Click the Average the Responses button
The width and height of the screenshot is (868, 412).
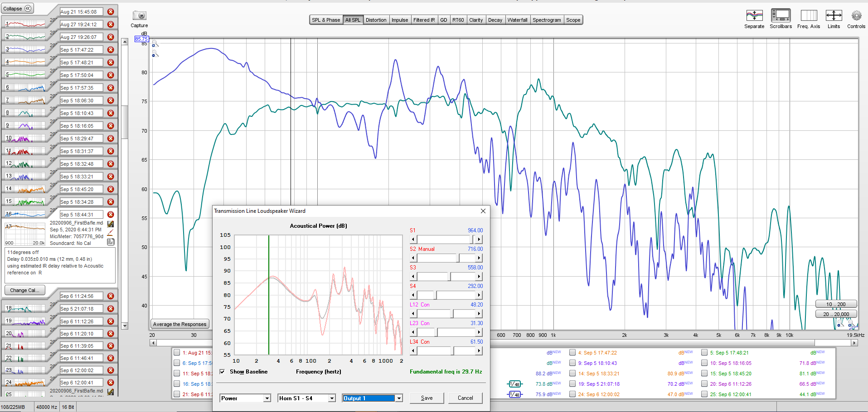coord(180,324)
